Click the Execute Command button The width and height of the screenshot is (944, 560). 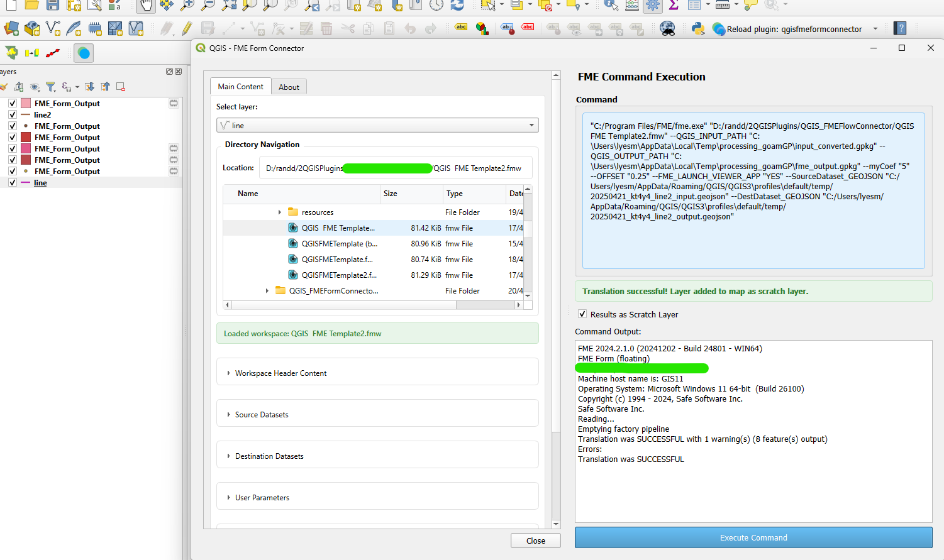(x=753, y=537)
